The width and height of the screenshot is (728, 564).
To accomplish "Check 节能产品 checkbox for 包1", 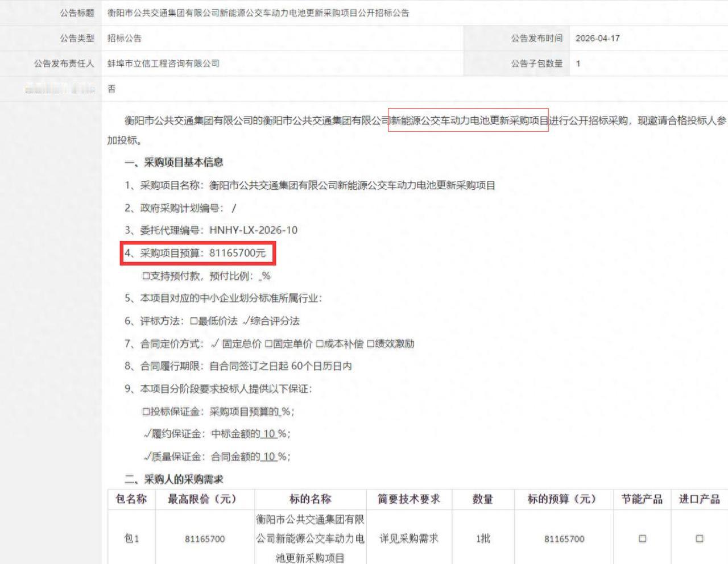I will click(642, 538).
